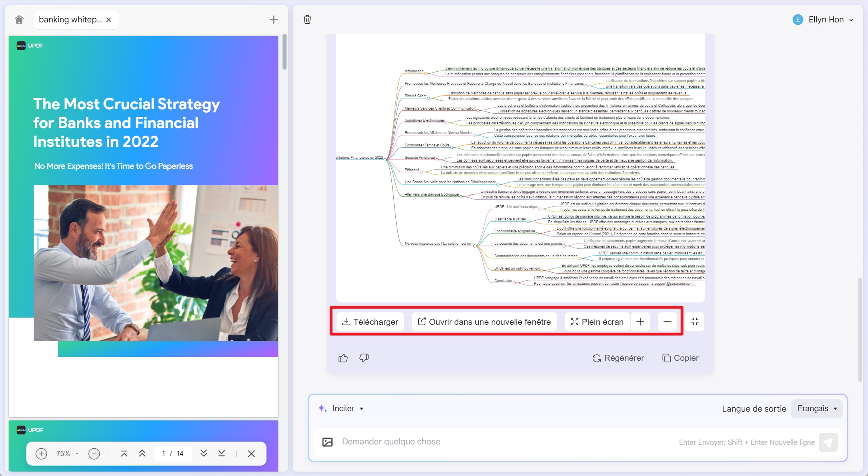The width and height of the screenshot is (868, 476).
Task: Jump to the first page of the PDF
Action: 124,454
